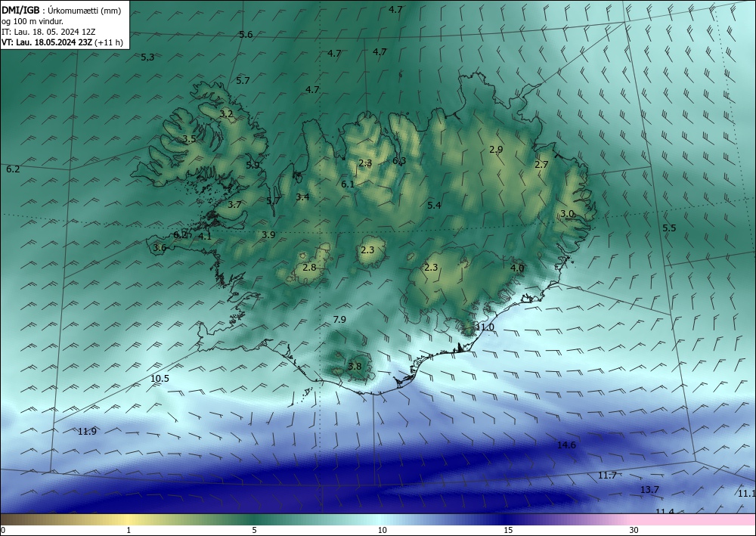This screenshot has width=756, height=536.
Task: Click the 6.3 value on the map
Action: click(x=399, y=160)
